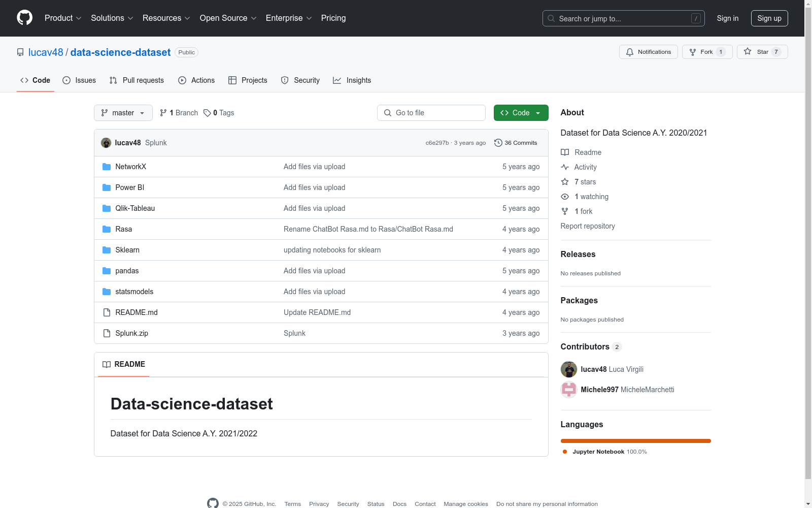This screenshot has width=812, height=508.
Task: Click the Go to file search field
Action: pos(431,113)
